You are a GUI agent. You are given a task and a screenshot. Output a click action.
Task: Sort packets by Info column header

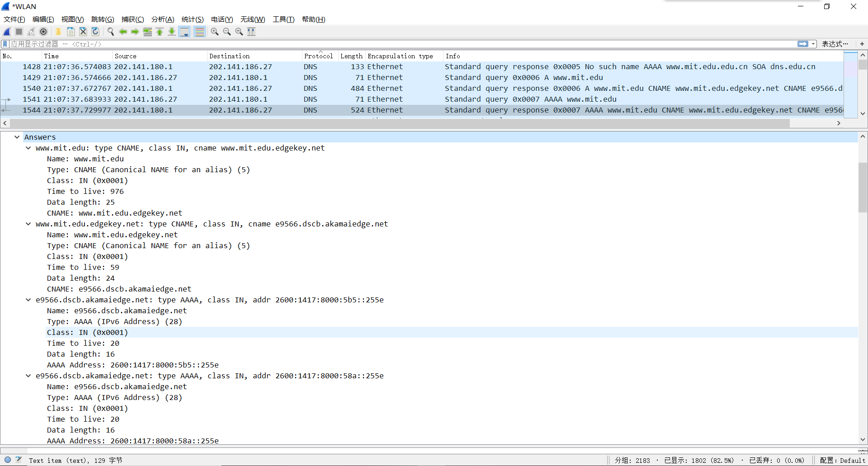[x=643, y=56]
